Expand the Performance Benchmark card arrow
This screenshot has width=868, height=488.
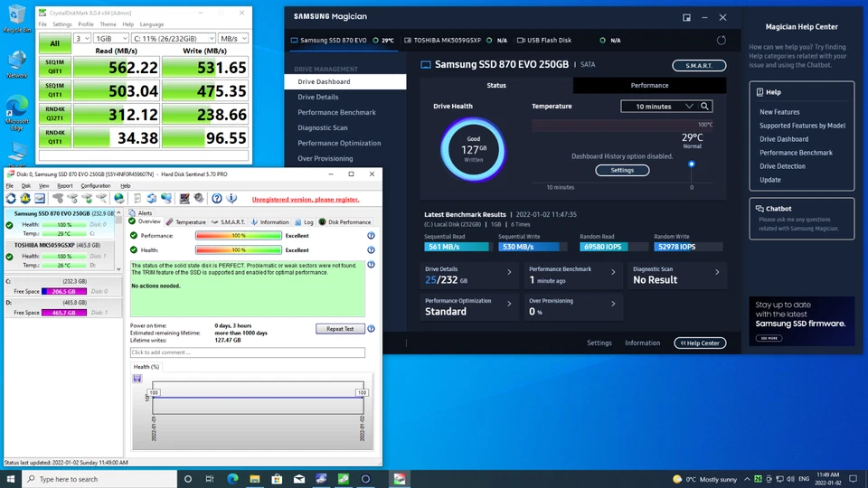coord(613,272)
